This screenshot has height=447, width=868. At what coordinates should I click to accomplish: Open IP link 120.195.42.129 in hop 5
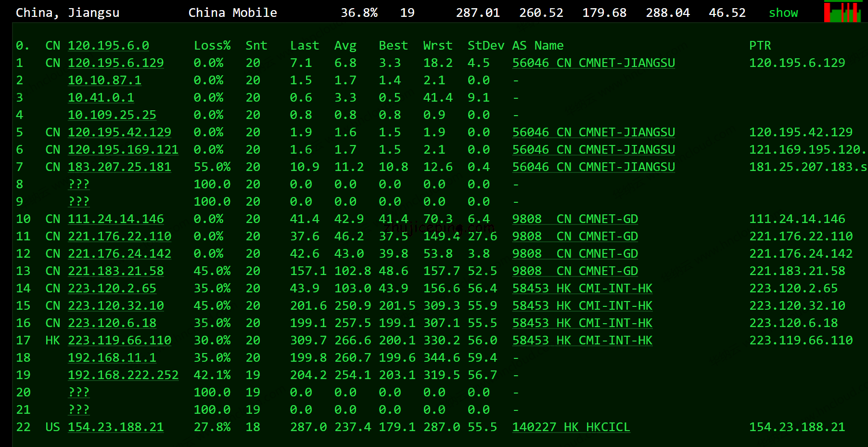point(119,132)
